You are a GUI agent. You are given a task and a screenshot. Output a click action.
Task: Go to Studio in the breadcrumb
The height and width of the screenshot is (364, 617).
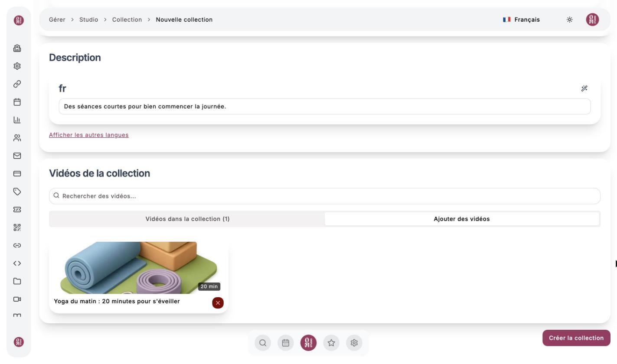[x=88, y=19]
